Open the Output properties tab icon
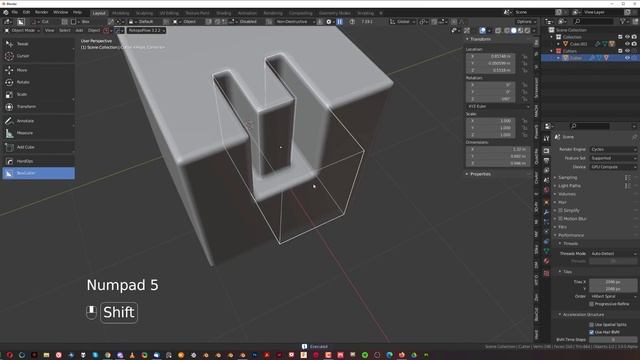Image resolution: width=640 pixels, height=360 pixels. tap(547, 160)
